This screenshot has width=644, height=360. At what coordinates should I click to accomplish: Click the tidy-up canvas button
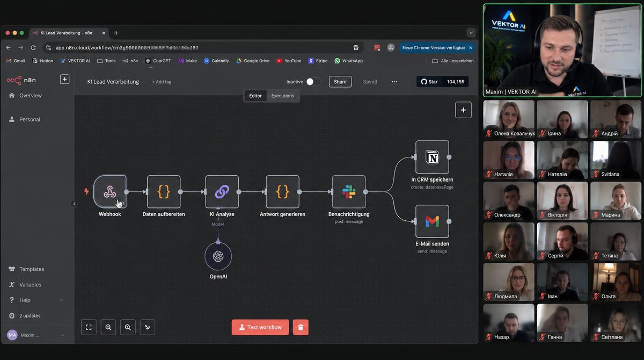click(x=148, y=327)
